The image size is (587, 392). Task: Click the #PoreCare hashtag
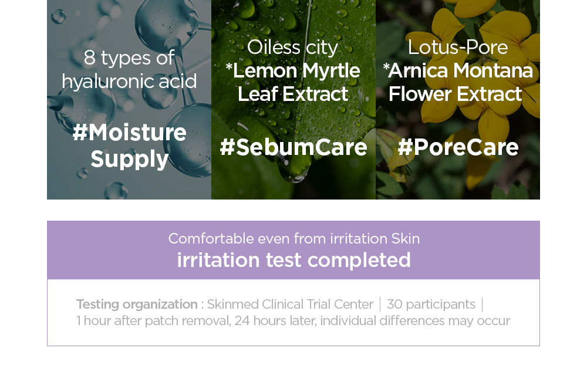click(x=458, y=147)
